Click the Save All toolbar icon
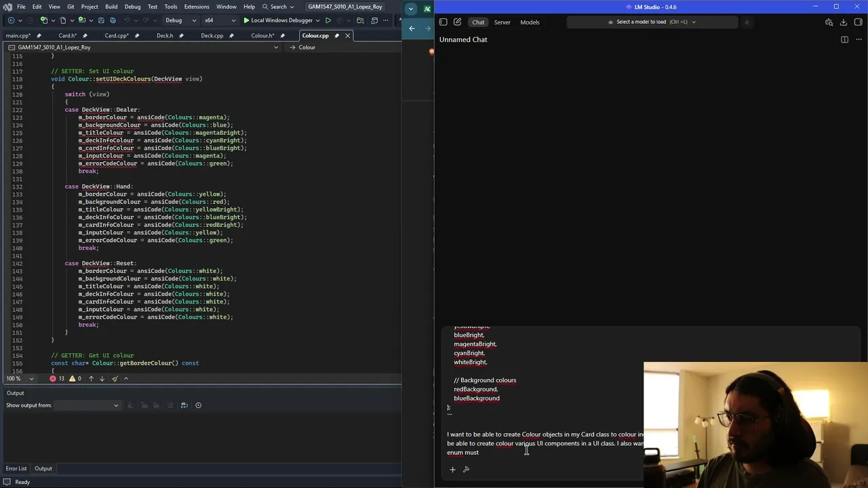The image size is (868, 488). click(x=113, y=20)
